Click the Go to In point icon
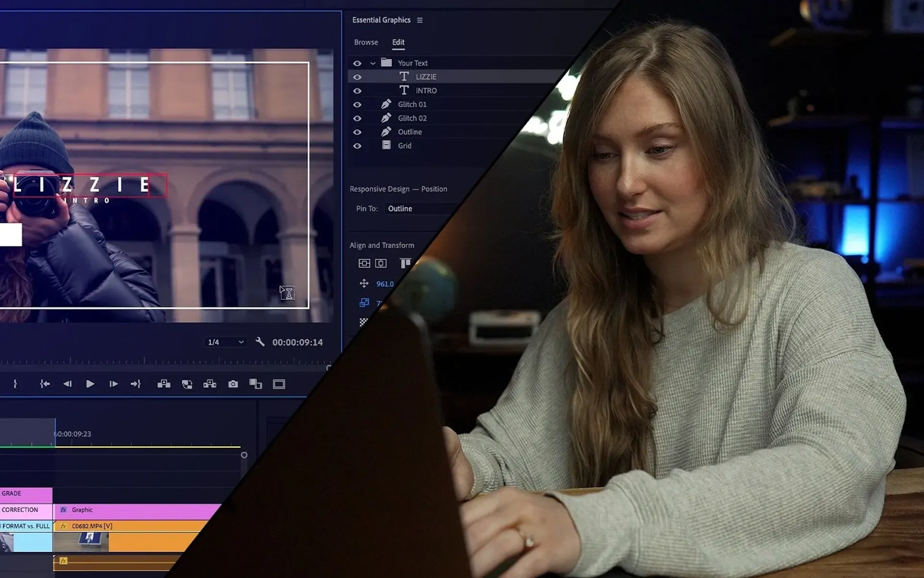The width and height of the screenshot is (924, 578). (x=45, y=384)
